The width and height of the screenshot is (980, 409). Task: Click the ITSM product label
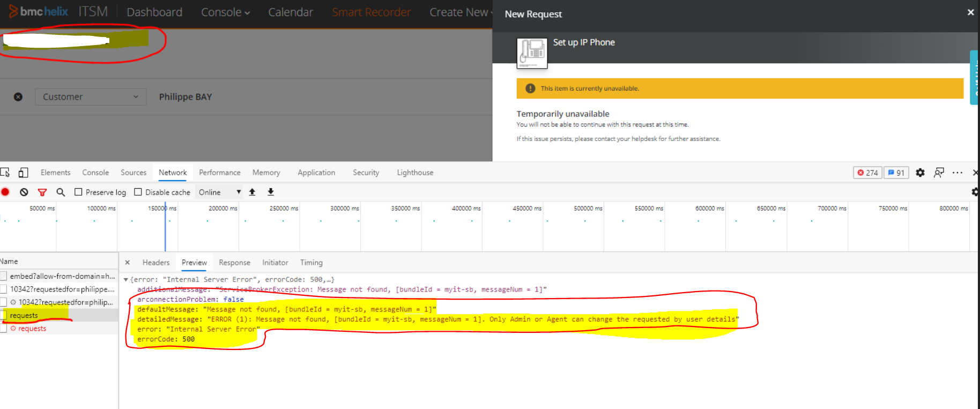[x=93, y=12]
